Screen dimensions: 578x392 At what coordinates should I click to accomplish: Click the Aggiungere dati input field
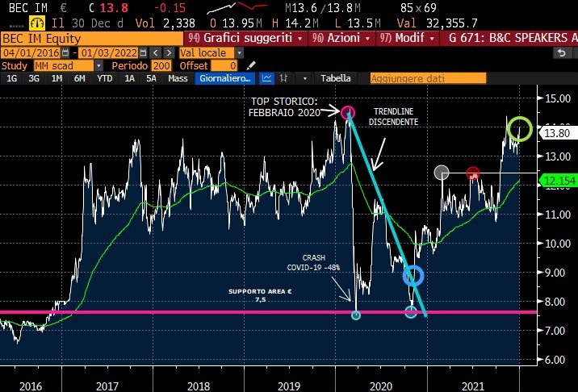428,78
